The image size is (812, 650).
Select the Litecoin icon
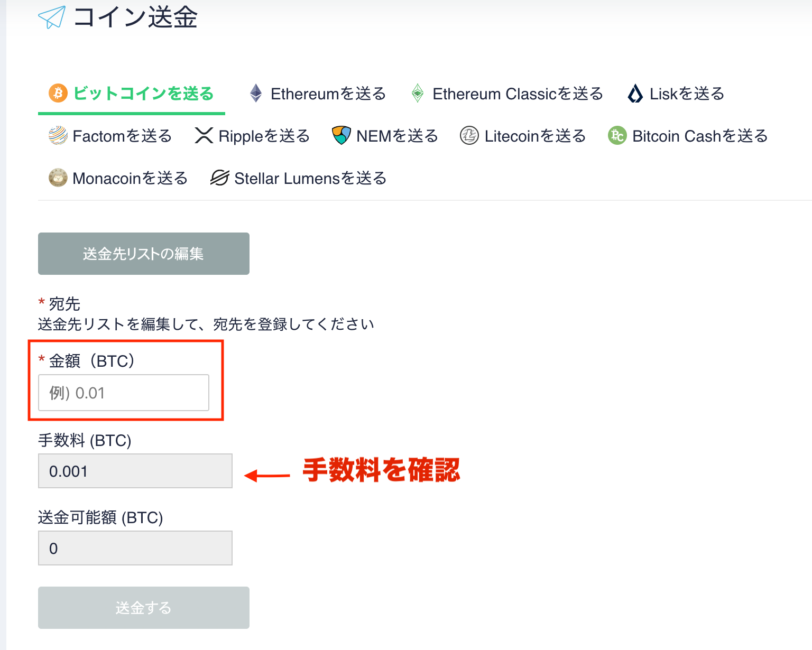click(469, 136)
